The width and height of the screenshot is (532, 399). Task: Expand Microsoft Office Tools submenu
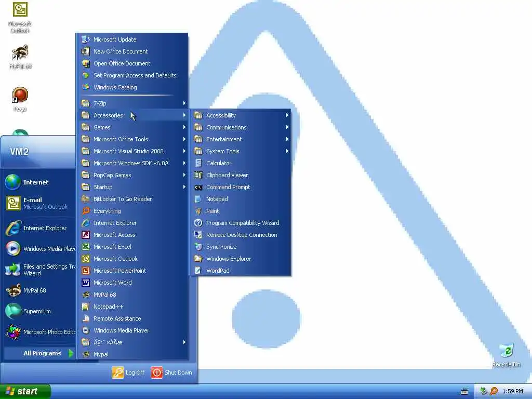[132, 139]
